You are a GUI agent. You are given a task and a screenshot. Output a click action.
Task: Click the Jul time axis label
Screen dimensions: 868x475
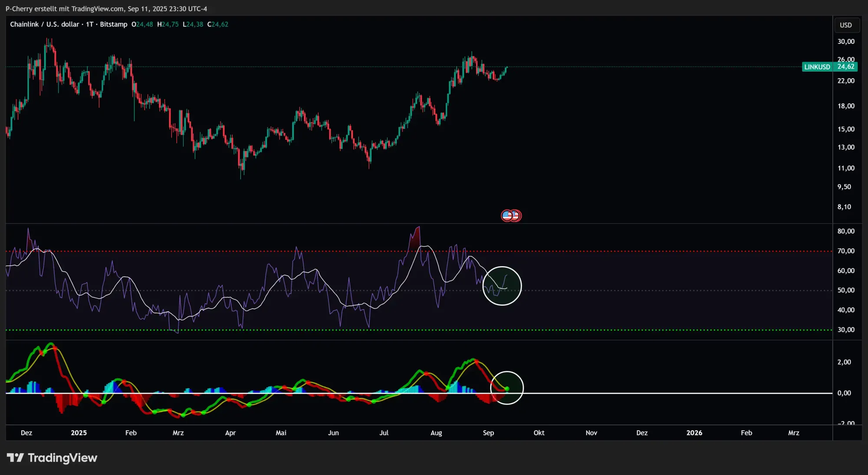tap(384, 433)
